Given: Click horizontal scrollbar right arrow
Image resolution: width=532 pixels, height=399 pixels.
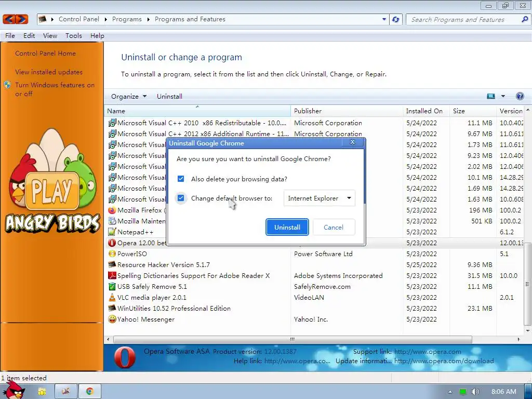Looking at the screenshot, I should tap(518, 339).
